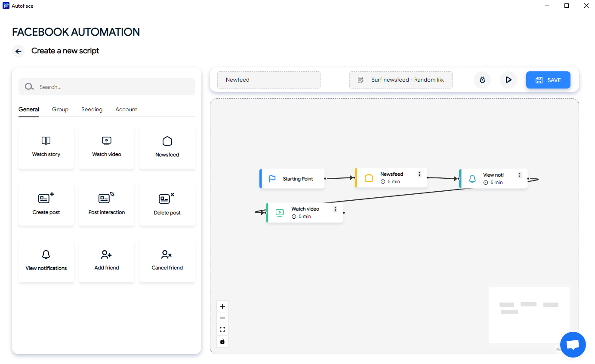
Task: Pick the Add friend action card
Action: click(107, 261)
